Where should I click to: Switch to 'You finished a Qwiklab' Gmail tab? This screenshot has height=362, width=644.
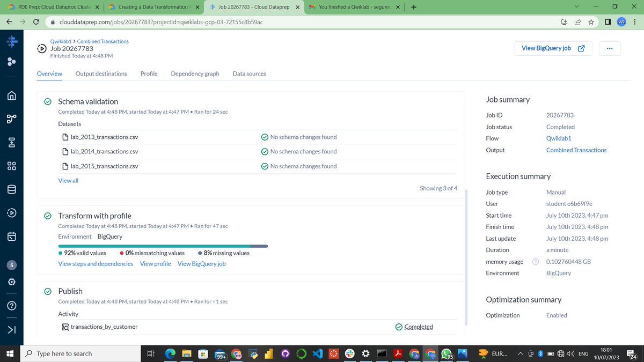click(355, 7)
